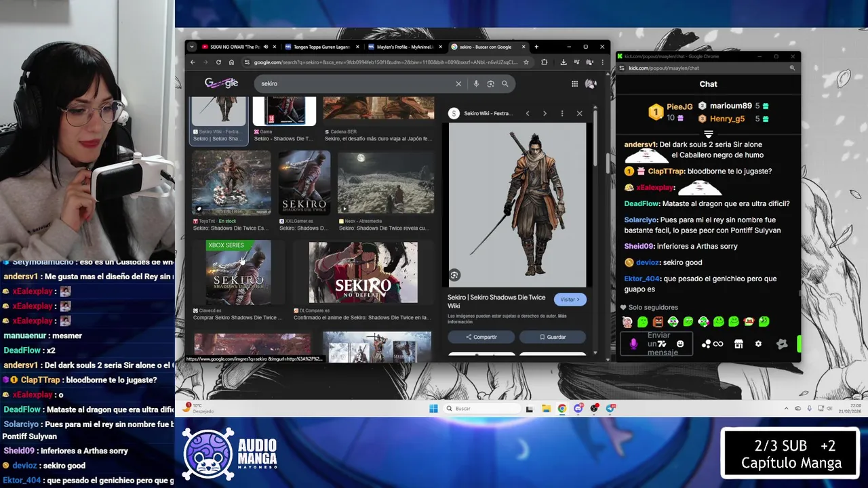
Task: Click marioum89 in the chat leaderboard
Action: (730, 106)
